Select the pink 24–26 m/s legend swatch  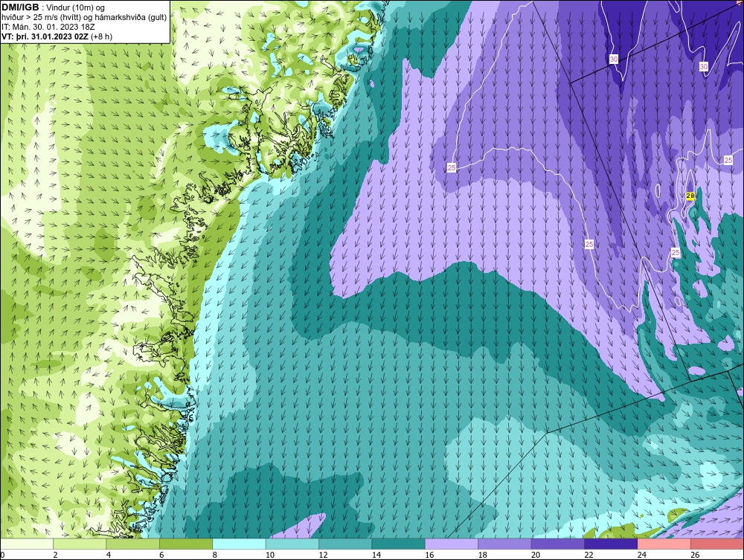point(664,544)
